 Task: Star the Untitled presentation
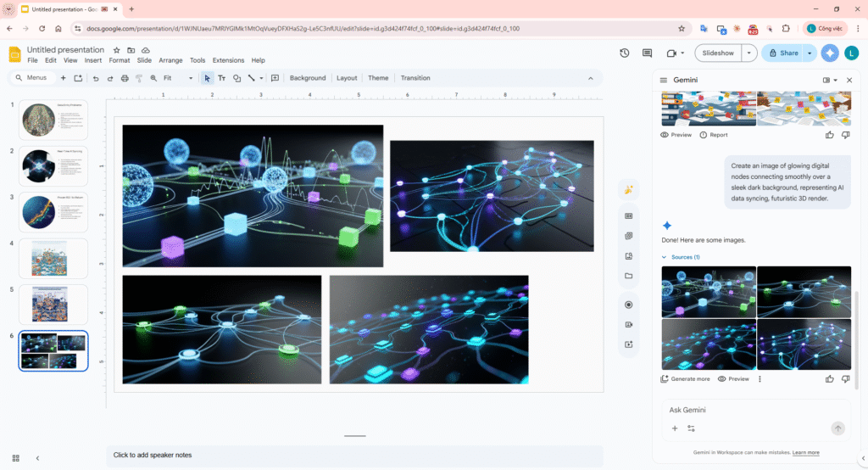tap(117, 50)
